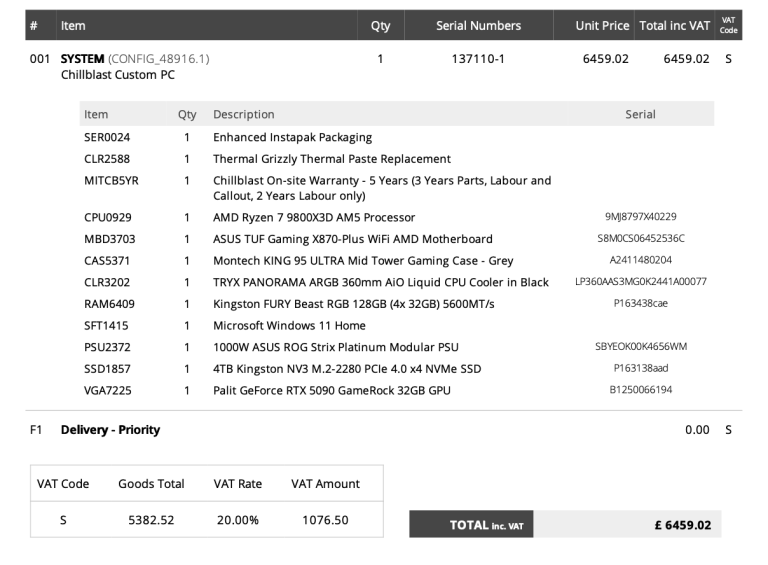The width and height of the screenshot is (768, 565).
Task: Select item code PSU2372
Action: point(107,347)
